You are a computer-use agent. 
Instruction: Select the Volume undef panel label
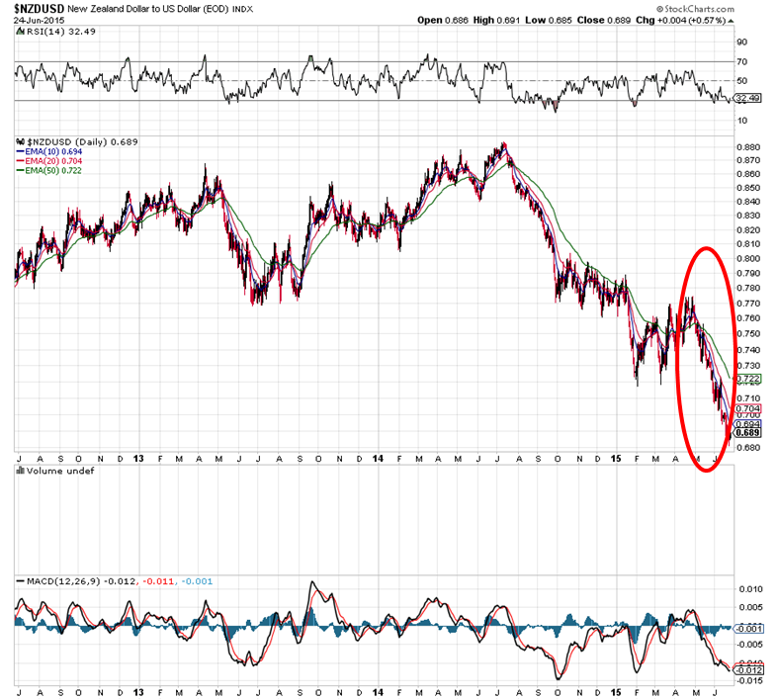(49, 472)
